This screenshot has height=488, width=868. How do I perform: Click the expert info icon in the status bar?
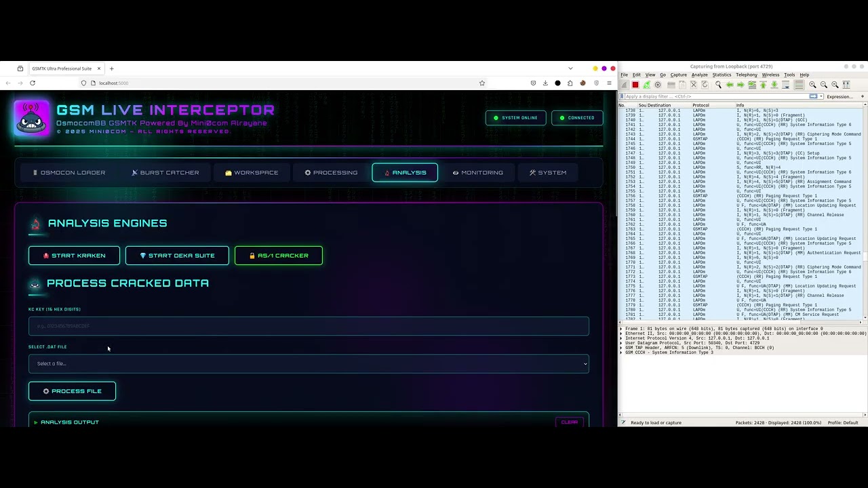click(623, 422)
